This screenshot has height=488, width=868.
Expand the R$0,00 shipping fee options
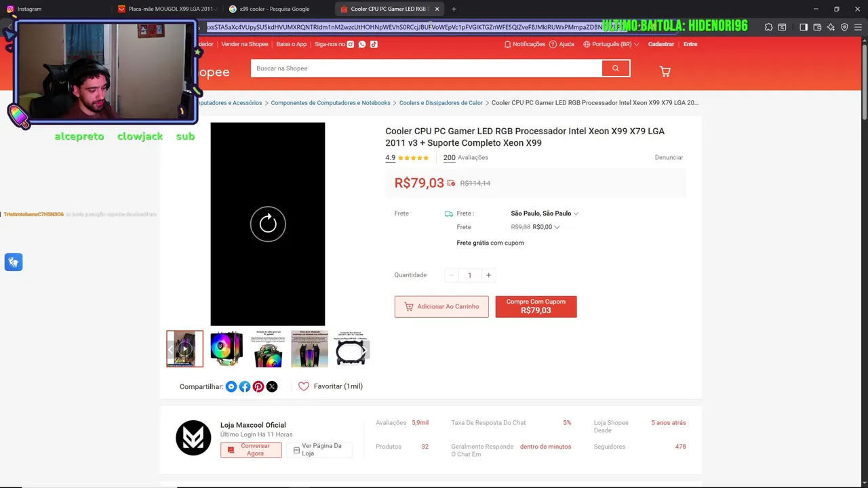click(x=546, y=227)
